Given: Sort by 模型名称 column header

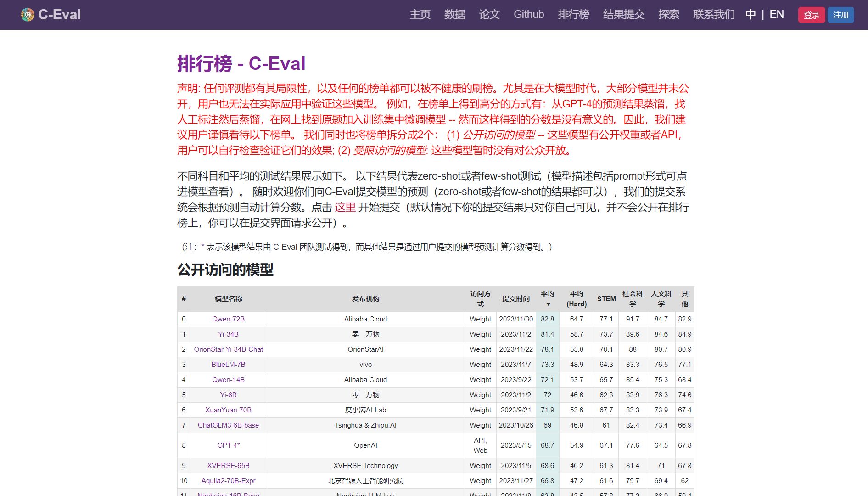Looking at the screenshot, I should (229, 299).
